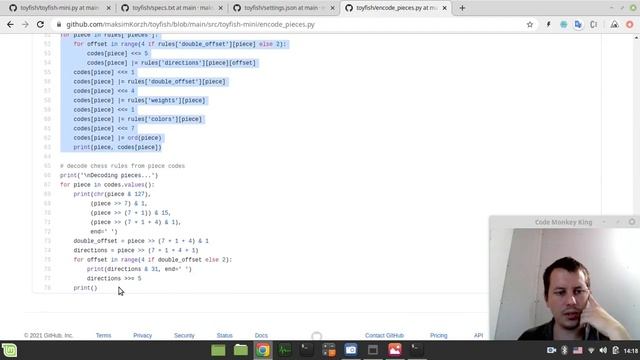Click the webcam video preview
Viewport: 640px width, 360px height.
[x=564, y=284]
